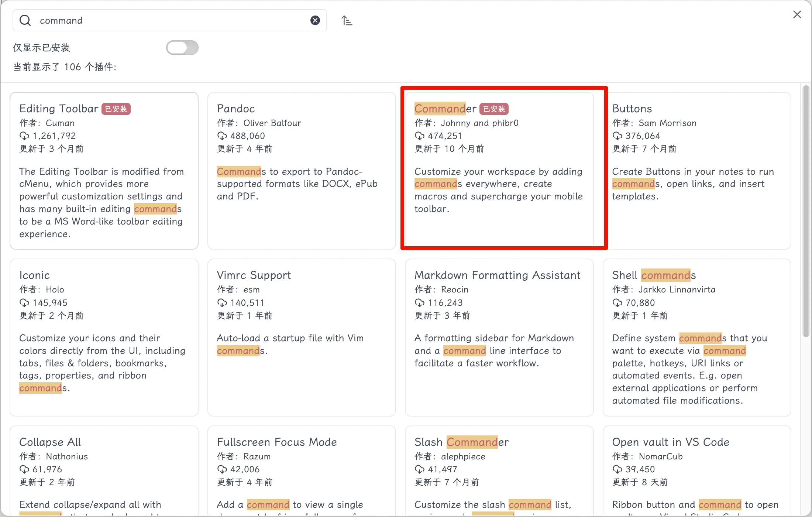
Task: Toggle show installed plugins only
Action: tap(182, 48)
